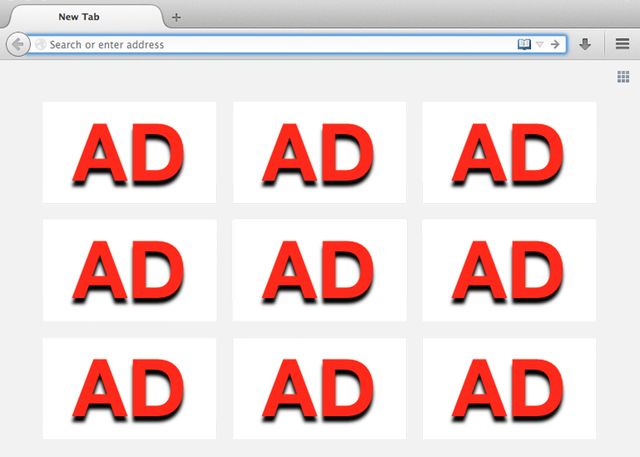Open the top-center AD tile

point(319,152)
